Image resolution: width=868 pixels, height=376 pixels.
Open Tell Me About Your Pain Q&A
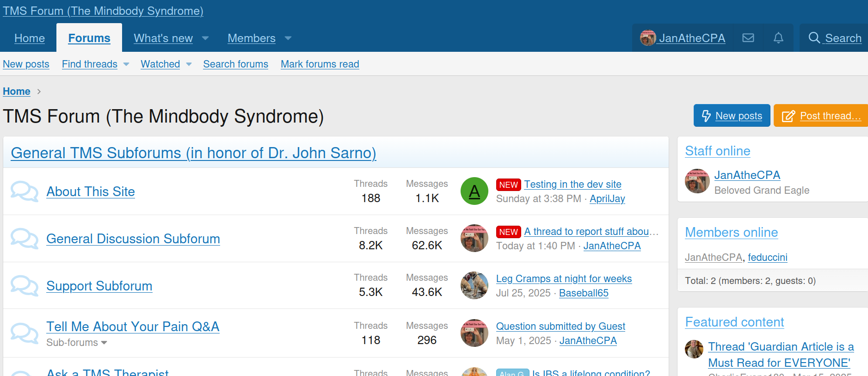133,327
